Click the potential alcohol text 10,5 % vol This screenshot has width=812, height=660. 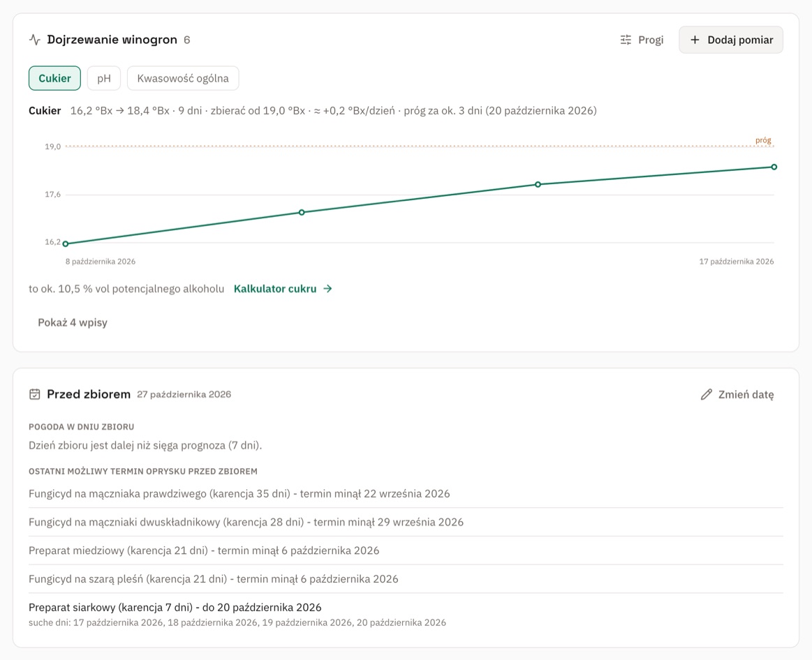126,289
